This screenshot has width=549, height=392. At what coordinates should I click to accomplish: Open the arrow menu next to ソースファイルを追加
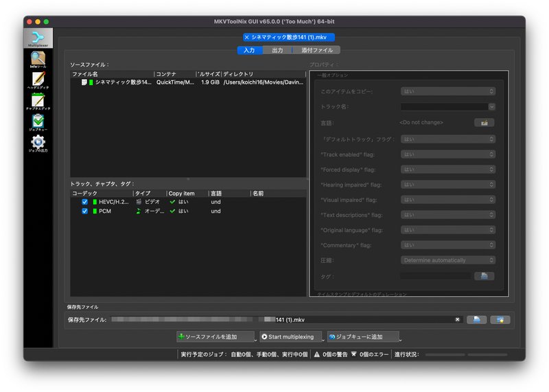pyautogui.click(x=255, y=339)
